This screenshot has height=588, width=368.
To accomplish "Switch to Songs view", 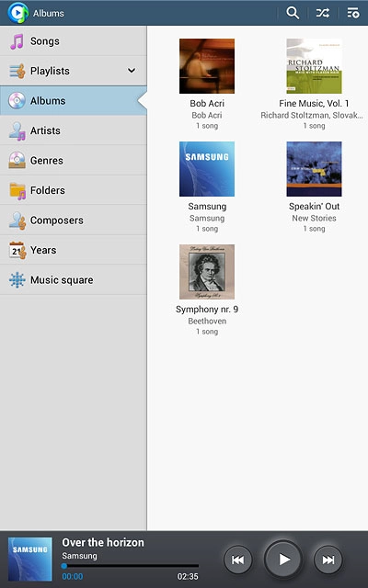I will (74, 40).
